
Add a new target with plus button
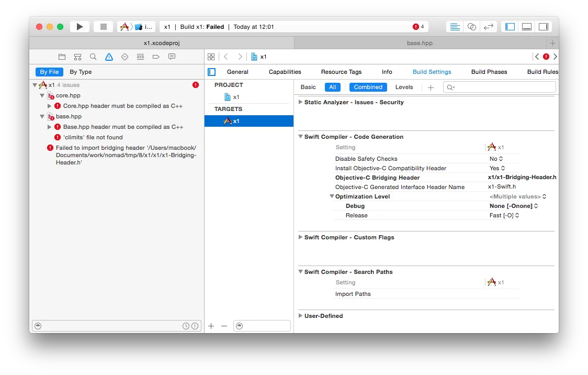(211, 326)
